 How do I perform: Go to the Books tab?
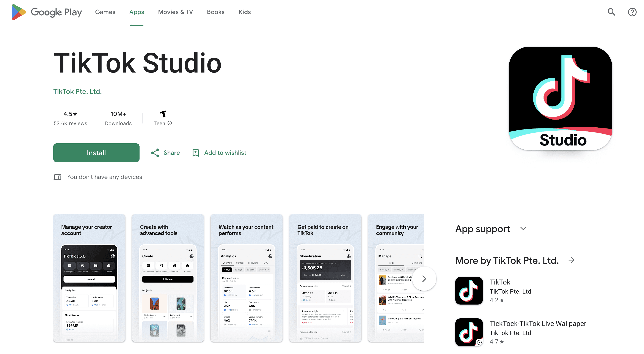coord(215,12)
